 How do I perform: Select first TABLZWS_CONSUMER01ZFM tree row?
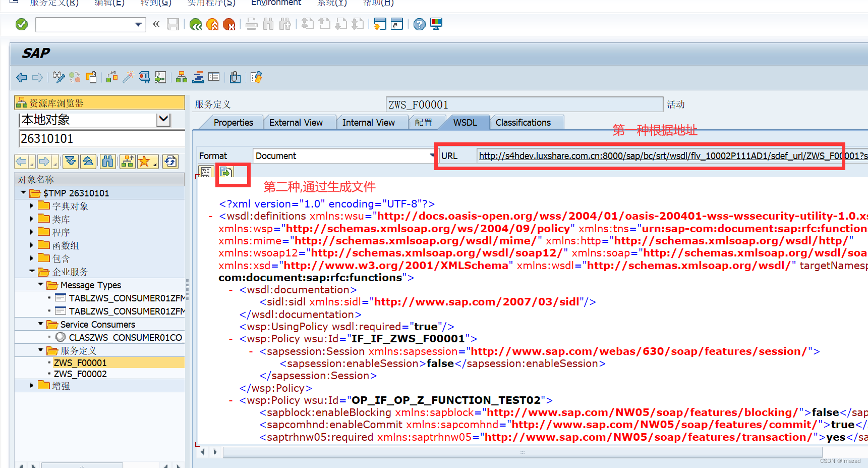tap(127, 298)
